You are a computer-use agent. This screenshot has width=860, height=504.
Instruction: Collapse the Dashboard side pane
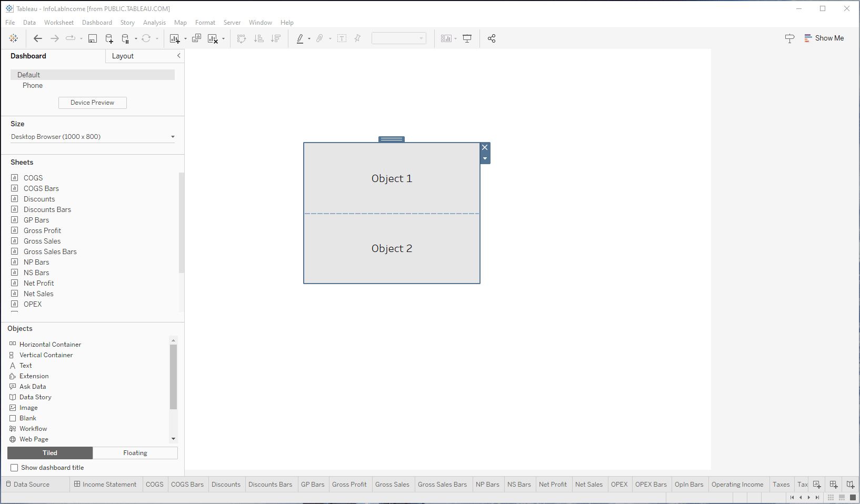pos(178,56)
